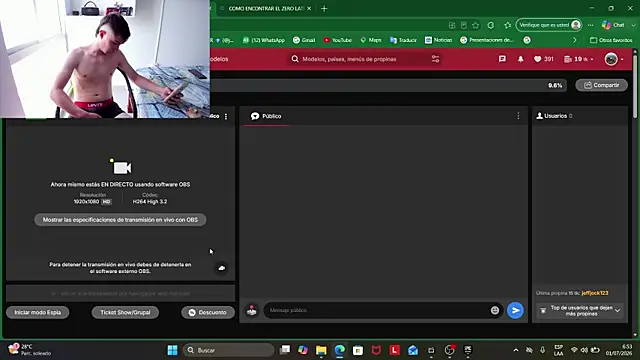Add this page to favorites star icon
The height and width of the screenshot is (360, 640).
[x=476, y=25]
